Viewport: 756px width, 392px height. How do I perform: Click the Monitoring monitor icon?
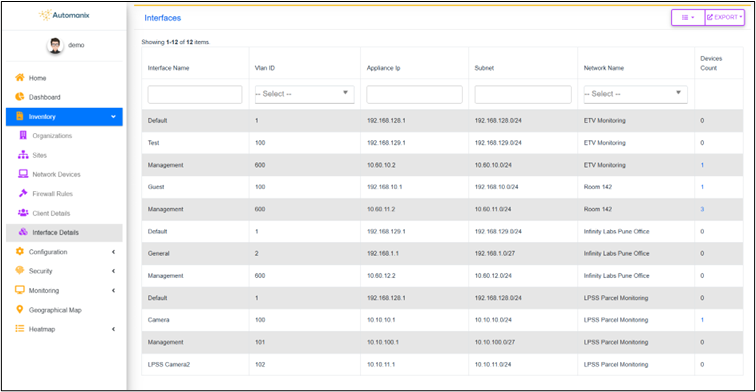(20, 290)
